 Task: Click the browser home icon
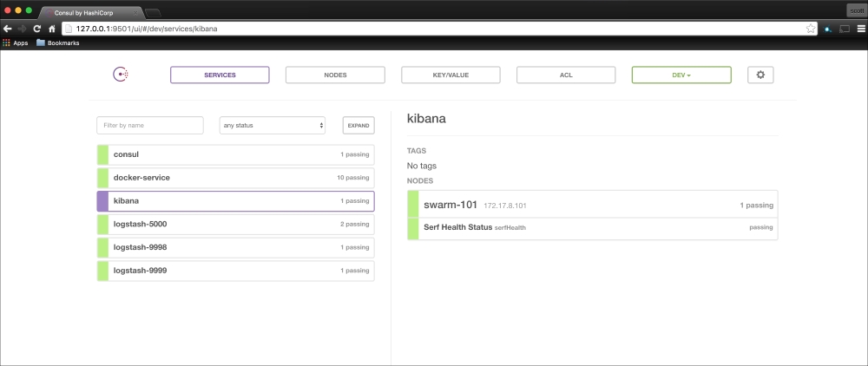pos(51,29)
